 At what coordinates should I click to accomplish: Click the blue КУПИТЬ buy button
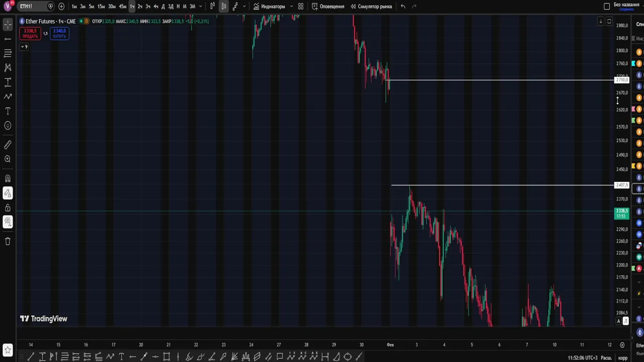pyautogui.click(x=59, y=34)
